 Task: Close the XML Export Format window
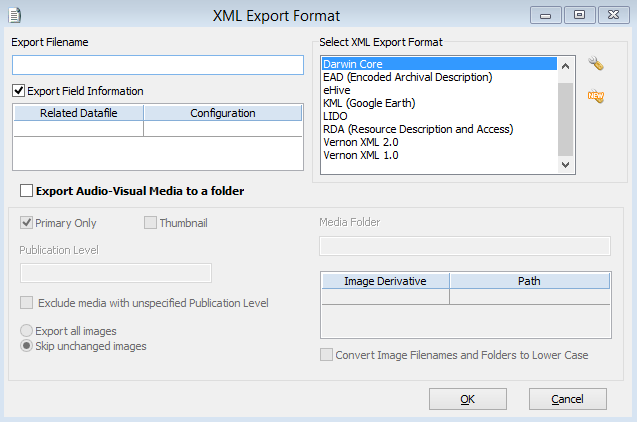pos(613,15)
